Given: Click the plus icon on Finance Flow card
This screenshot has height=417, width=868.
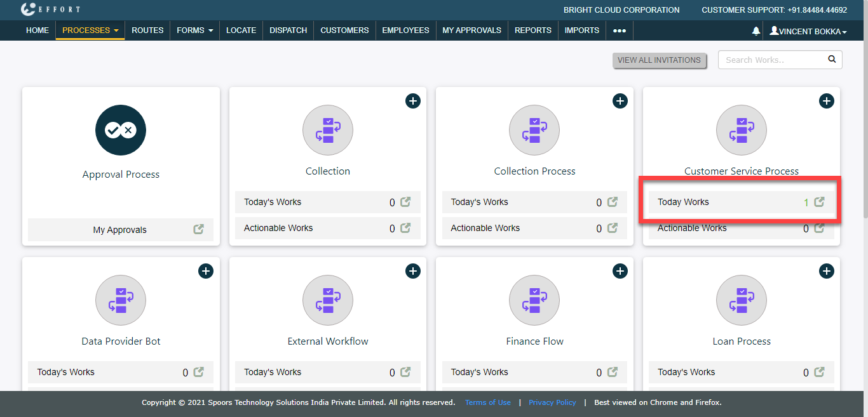Looking at the screenshot, I should (620, 271).
